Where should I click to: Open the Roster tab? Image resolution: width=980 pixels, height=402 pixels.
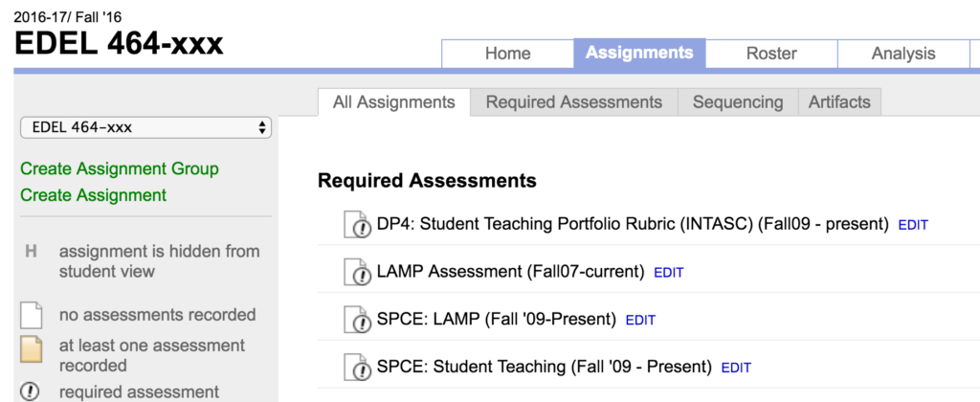click(771, 54)
